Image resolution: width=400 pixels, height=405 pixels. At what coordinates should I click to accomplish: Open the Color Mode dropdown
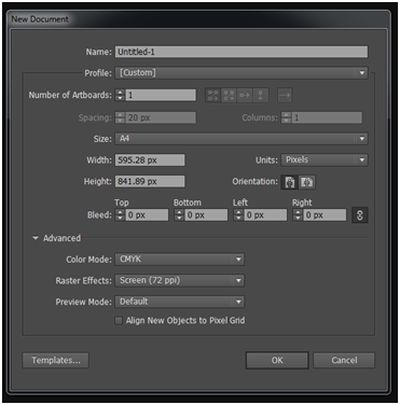[x=179, y=259]
